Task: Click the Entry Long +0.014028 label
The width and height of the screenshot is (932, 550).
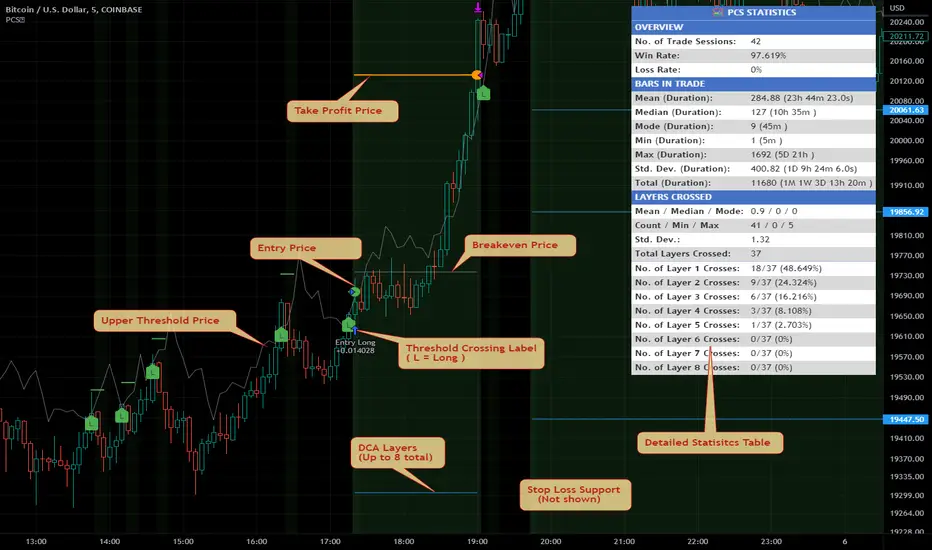Action: tap(355, 346)
